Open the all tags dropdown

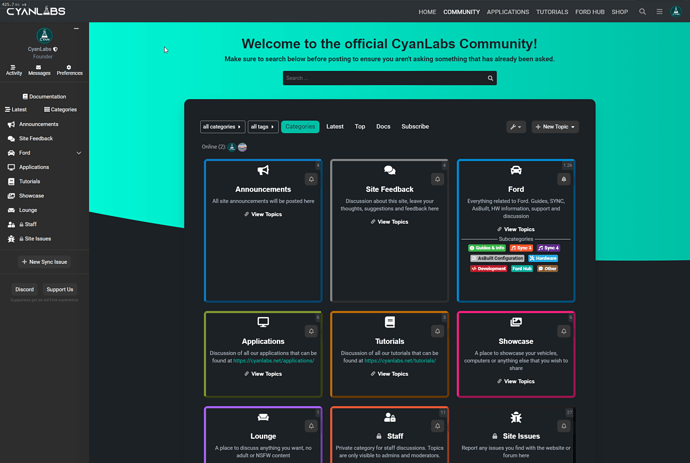coord(263,127)
